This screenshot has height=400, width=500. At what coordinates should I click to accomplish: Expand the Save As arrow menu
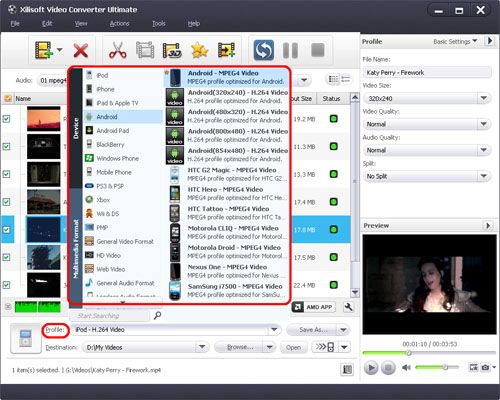(343, 330)
